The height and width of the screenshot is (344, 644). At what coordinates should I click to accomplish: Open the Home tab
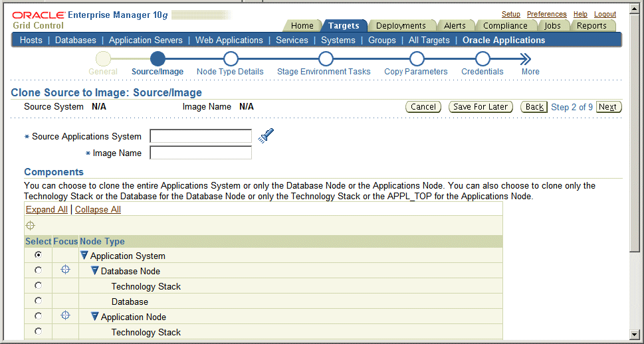pos(302,25)
